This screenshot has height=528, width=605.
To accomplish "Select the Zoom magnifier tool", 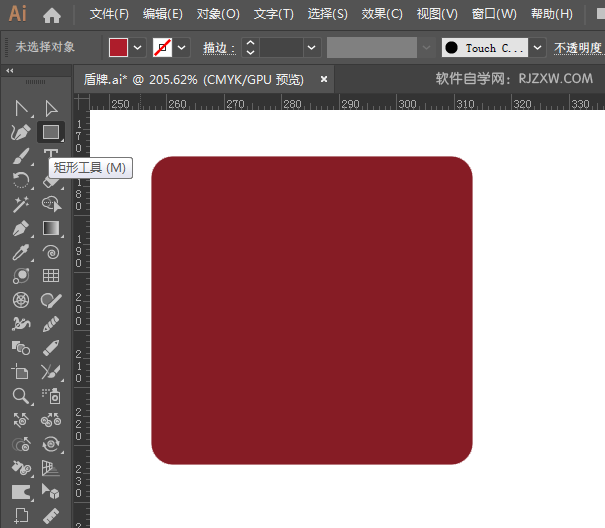I will click(20, 396).
